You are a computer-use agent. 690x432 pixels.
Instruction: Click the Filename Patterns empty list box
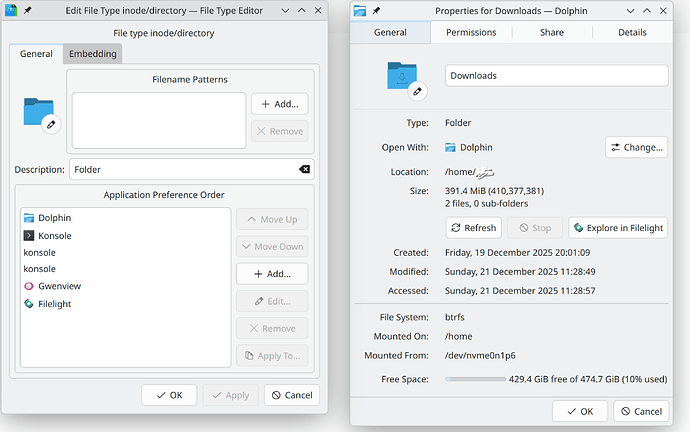pos(158,121)
